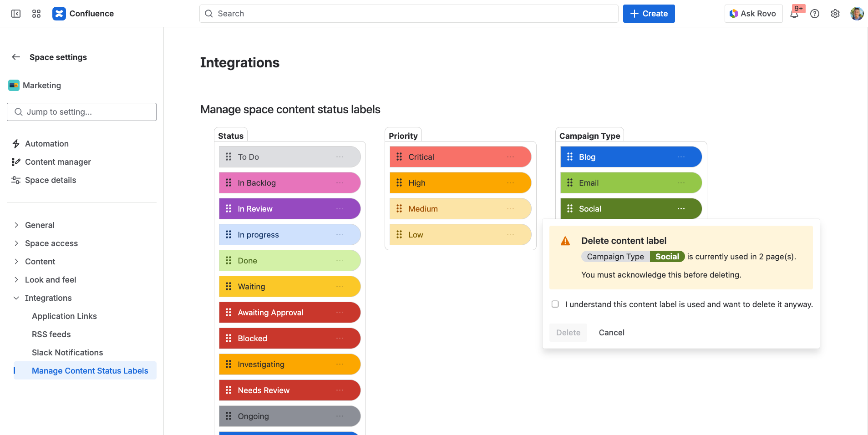Collapse the Integrations section
This screenshot has width=868, height=435.
[x=16, y=298]
